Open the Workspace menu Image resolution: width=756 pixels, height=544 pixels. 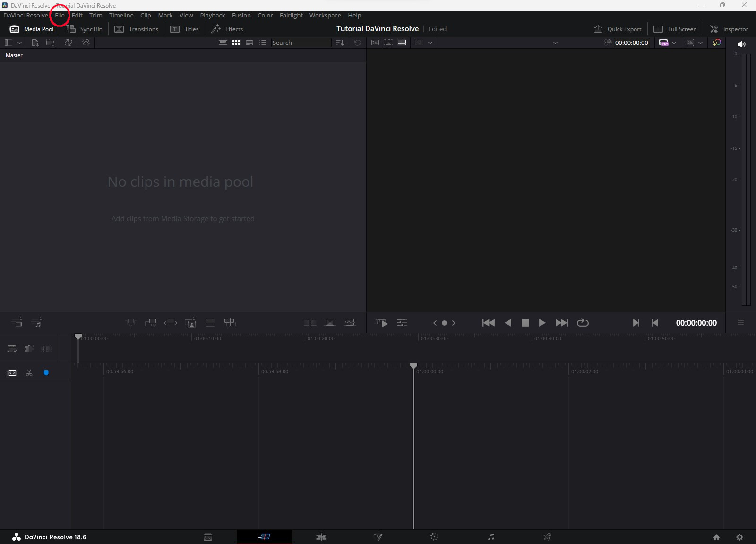[x=325, y=15]
